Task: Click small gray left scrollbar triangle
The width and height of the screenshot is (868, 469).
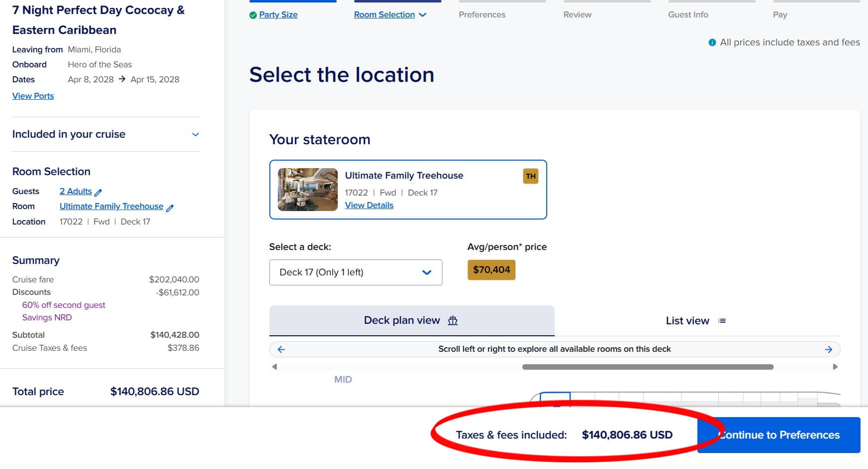Action: click(x=274, y=367)
